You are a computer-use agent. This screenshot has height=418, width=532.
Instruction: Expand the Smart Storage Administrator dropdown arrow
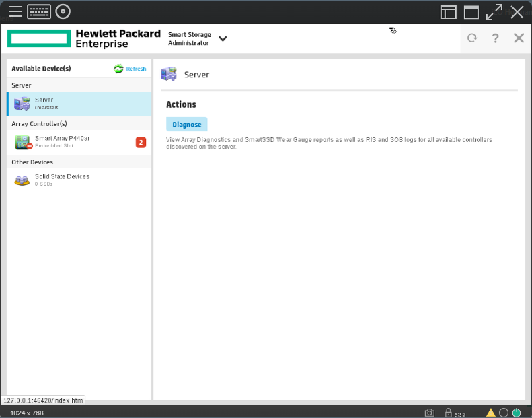click(x=223, y=39)
